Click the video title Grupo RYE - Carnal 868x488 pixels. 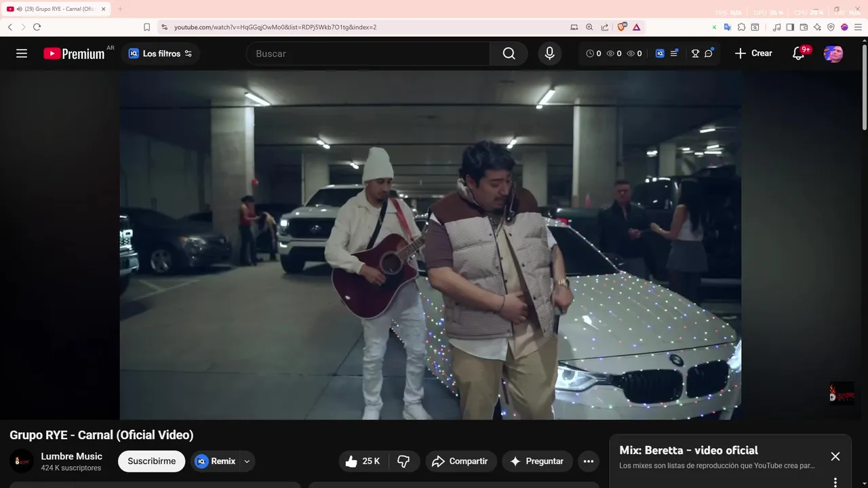point(102,435)
